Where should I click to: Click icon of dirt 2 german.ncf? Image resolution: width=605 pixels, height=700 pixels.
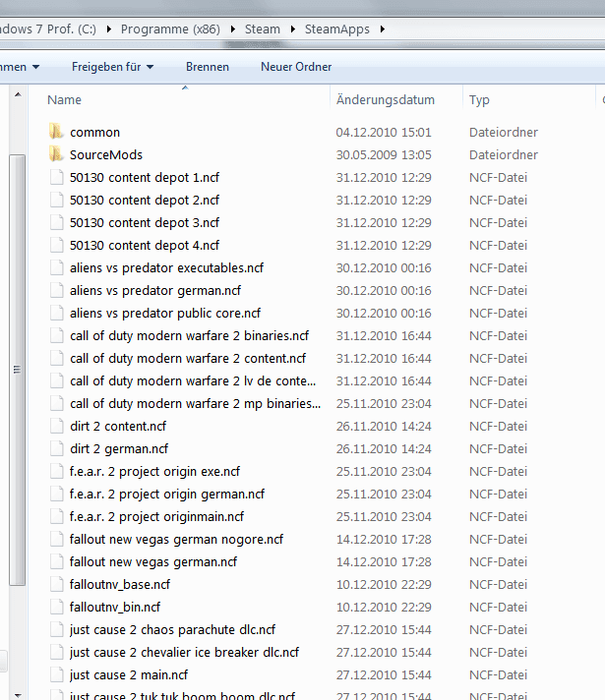click(56, 448)
